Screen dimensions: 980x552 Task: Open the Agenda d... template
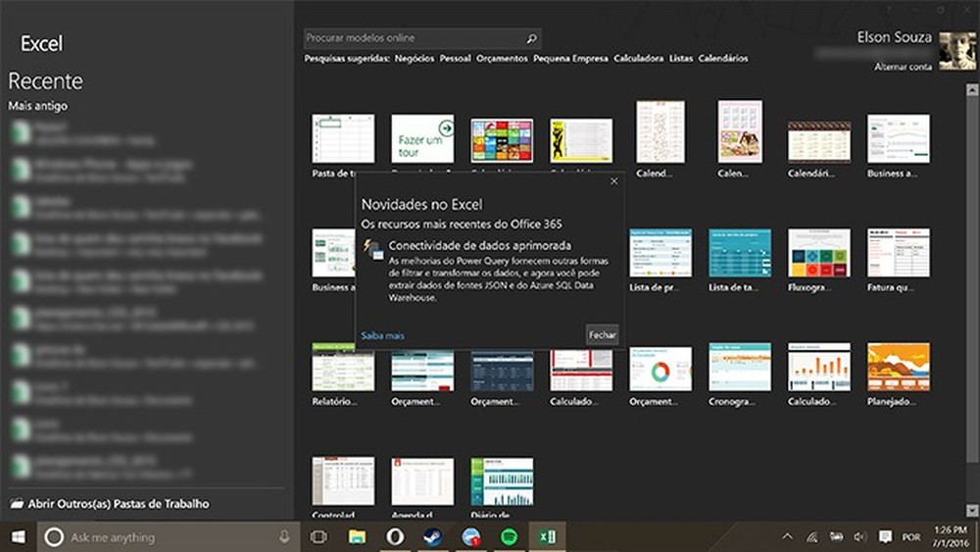click(422, 480)
